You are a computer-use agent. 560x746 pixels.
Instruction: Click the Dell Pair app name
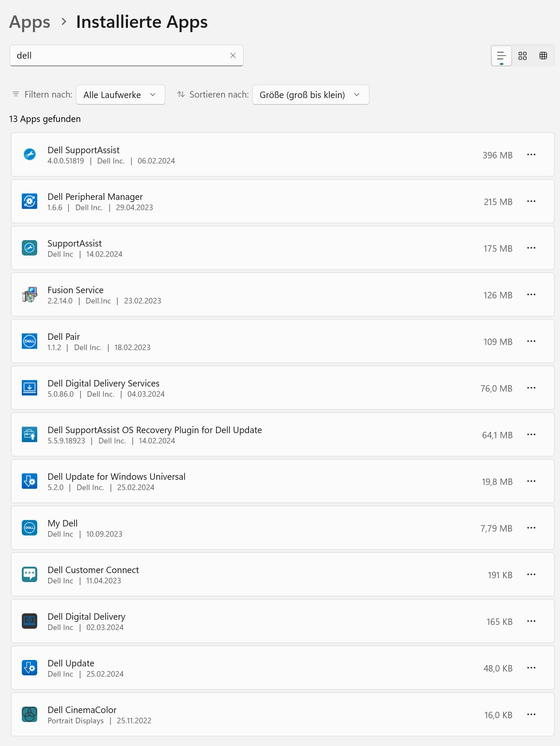64,337
